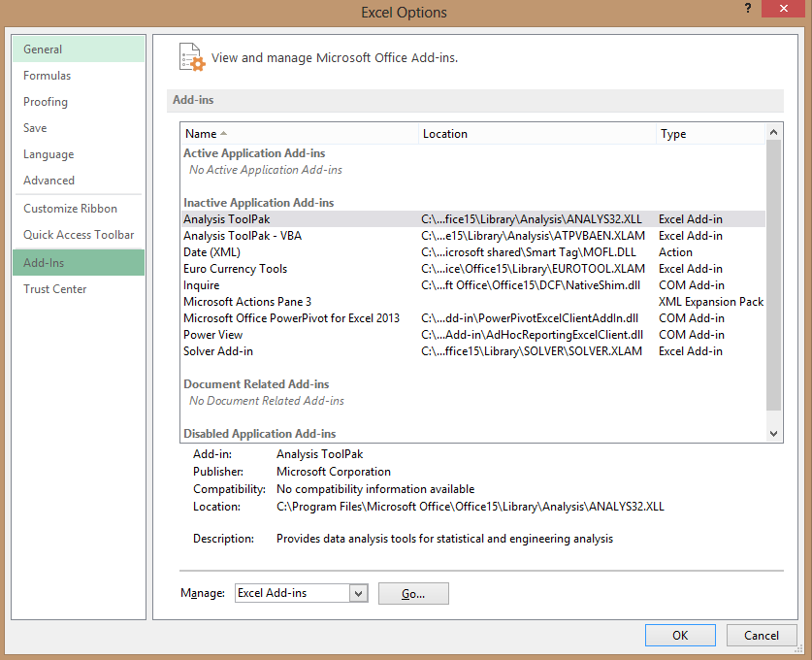This screenshot has height=660, width=812.
Task: Click the Document Related Add-ins heading
Action: 256,384
